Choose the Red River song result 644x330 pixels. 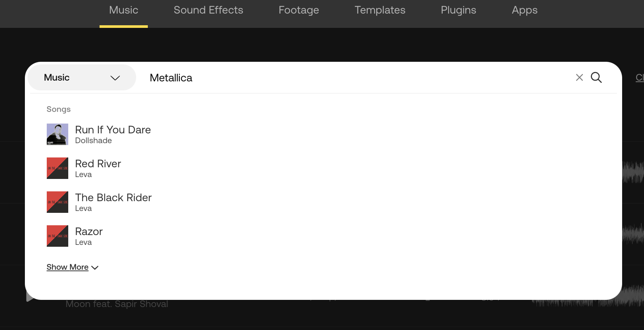(98, 163)
